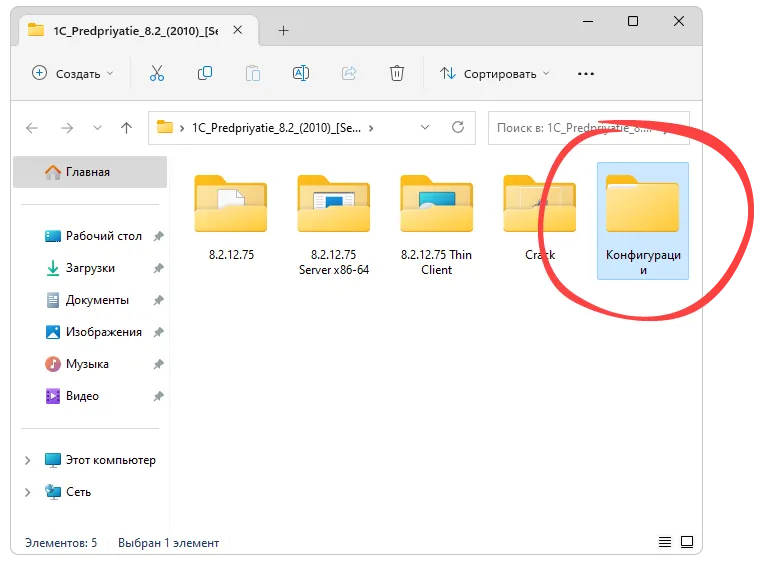Open Главная in navigation pane
774x564 pixels.
(x=90, y=172)
